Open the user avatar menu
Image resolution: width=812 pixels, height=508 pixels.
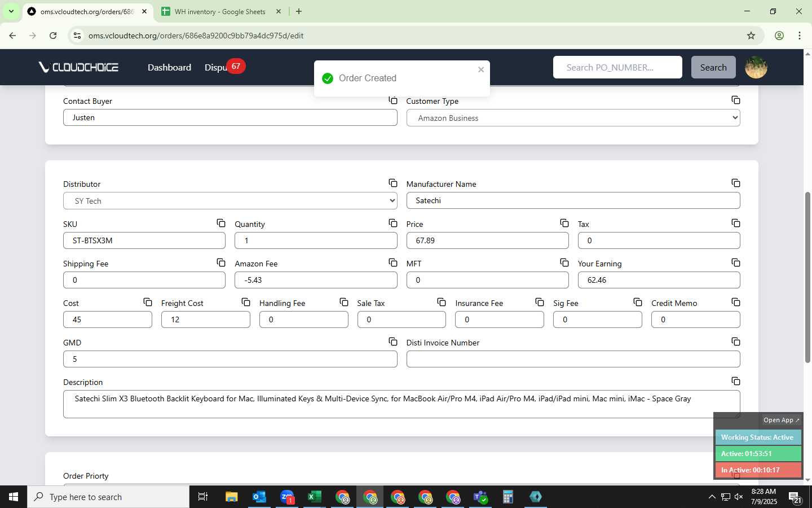tap(756, 67)
